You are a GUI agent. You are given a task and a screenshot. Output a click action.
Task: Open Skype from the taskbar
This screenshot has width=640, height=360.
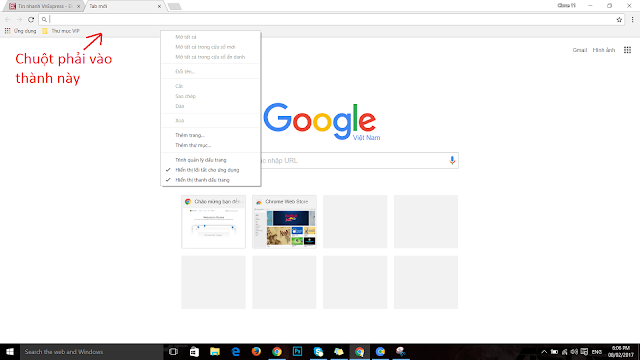[318, 352]
